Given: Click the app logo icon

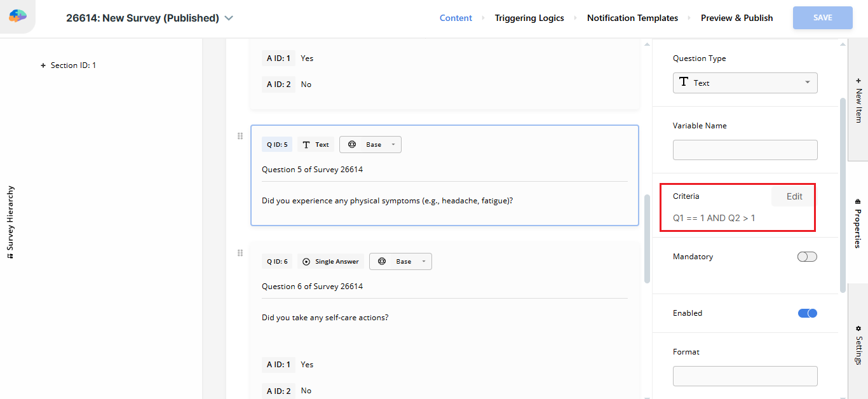Looking at the screenshot, I should (18, 17).
